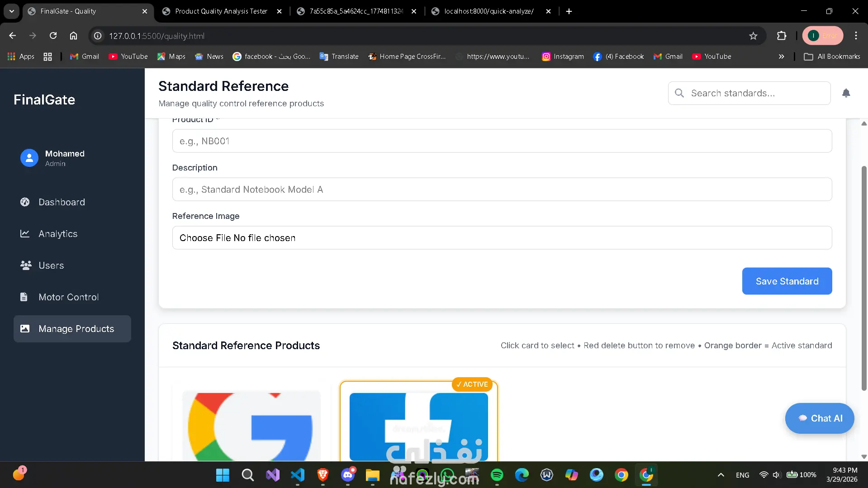Switch the ENG input language
Viewport: 868px width, 488px height.
pyautogui.click(x=742, y=475)
